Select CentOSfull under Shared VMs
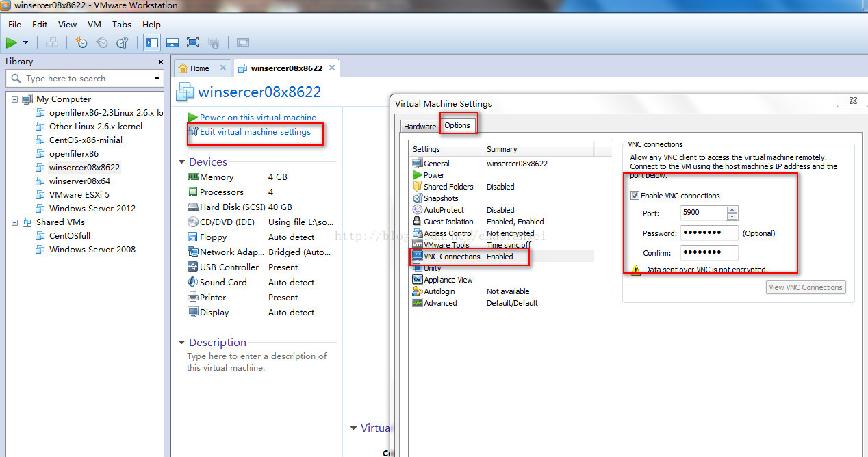The height and width of the screenshot is (457, 868). (x=69, y=236)
